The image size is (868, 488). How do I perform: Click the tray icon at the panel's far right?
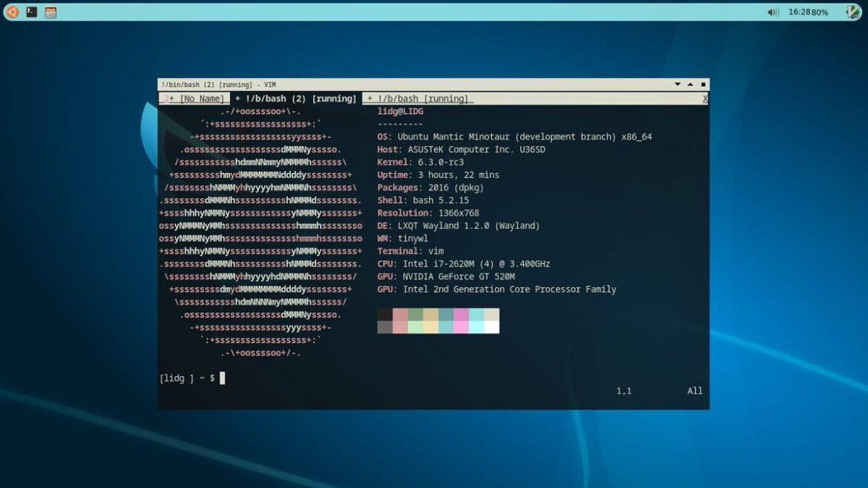pos(852,12)
